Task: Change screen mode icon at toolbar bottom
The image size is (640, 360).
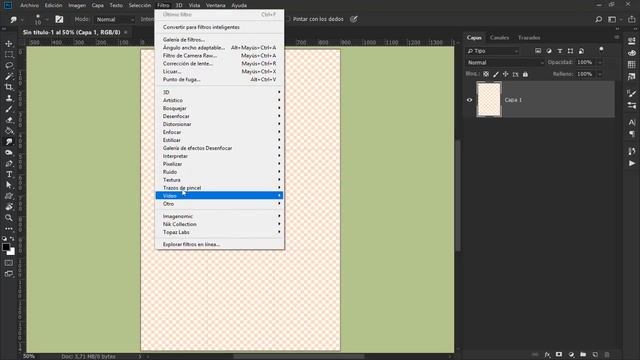Action: coord(9,274)
